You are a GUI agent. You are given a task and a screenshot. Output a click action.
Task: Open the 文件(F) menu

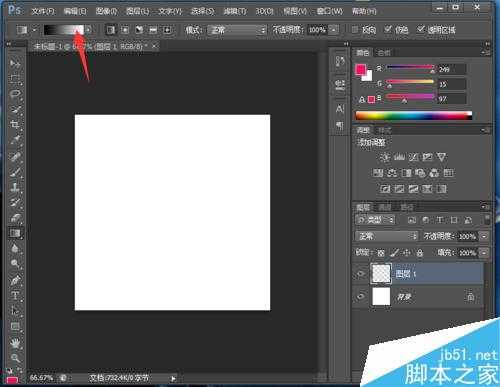tap(43, 11)
